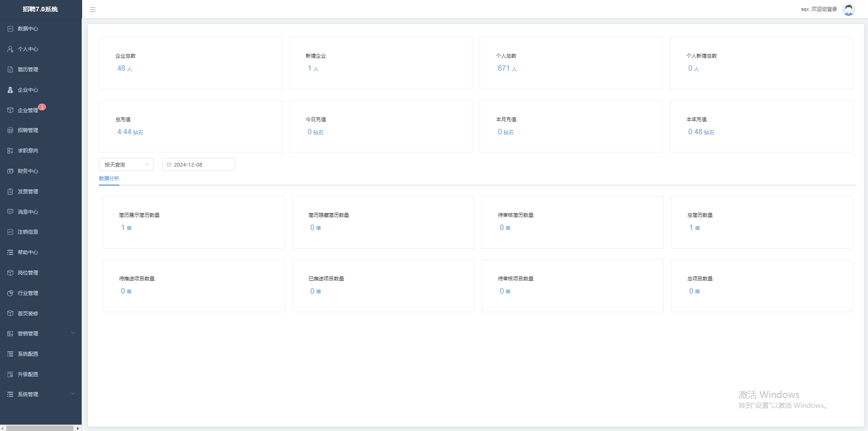
Task: Click the 待审核项目数量 card label
Action: click(x=515, y=279)
